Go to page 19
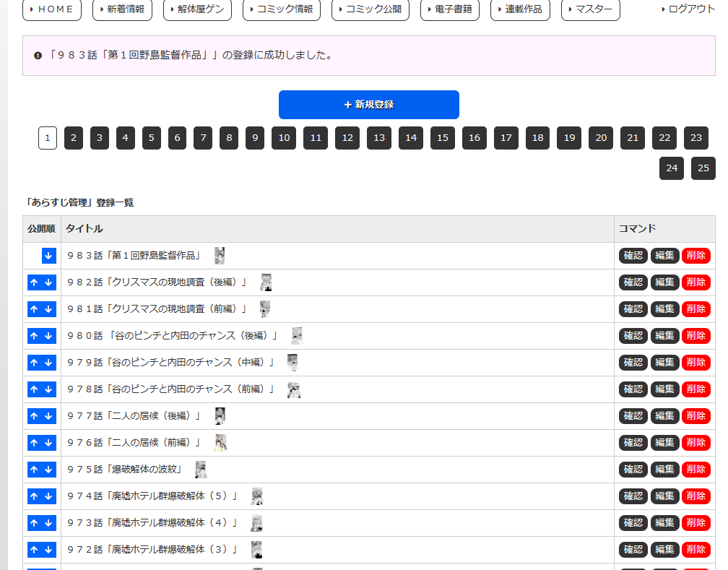The width and height of the screenshot is (728, 570). [x=569, y=137]
